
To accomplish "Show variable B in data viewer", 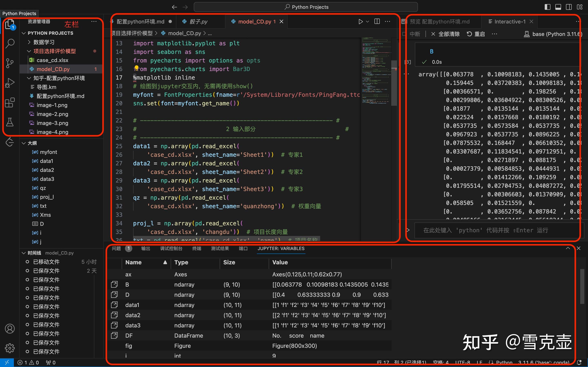I will pos(114,285).
